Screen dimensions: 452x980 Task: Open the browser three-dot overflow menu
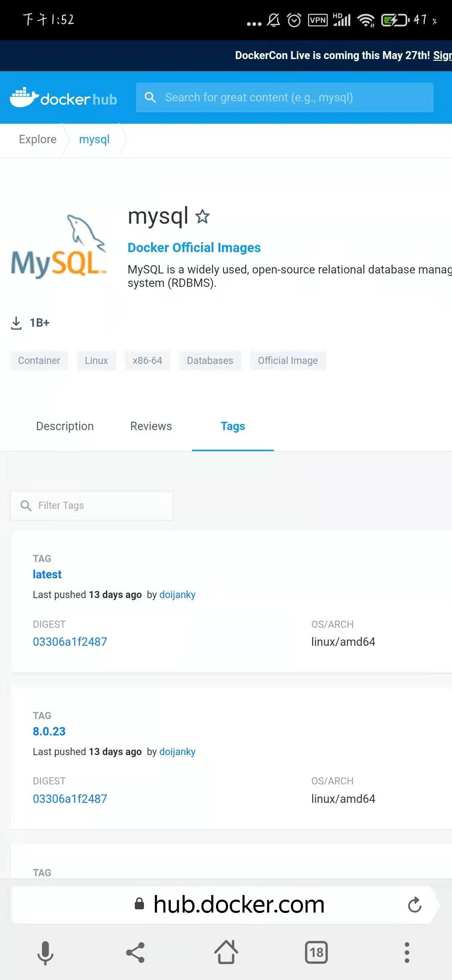pos(406,953)
